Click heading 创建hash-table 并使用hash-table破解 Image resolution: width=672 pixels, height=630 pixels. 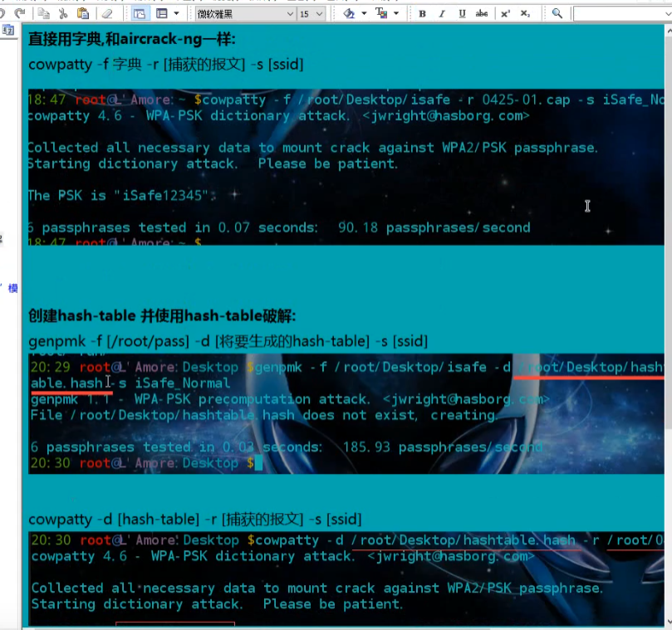[162, 316]
